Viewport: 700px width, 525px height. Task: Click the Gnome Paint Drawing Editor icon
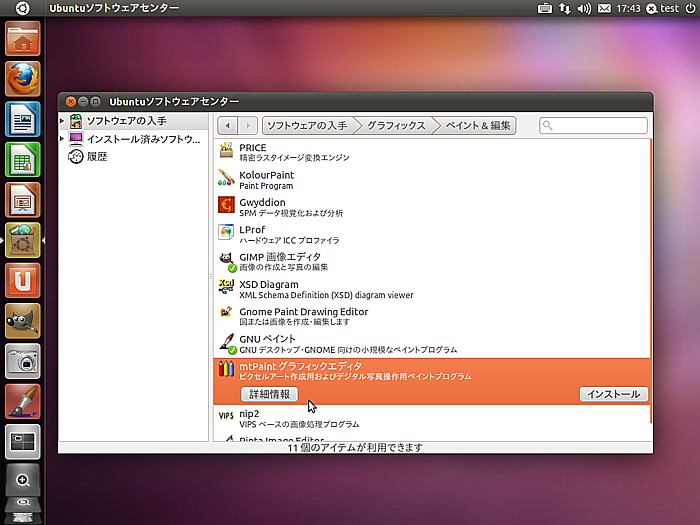[226, 313]
